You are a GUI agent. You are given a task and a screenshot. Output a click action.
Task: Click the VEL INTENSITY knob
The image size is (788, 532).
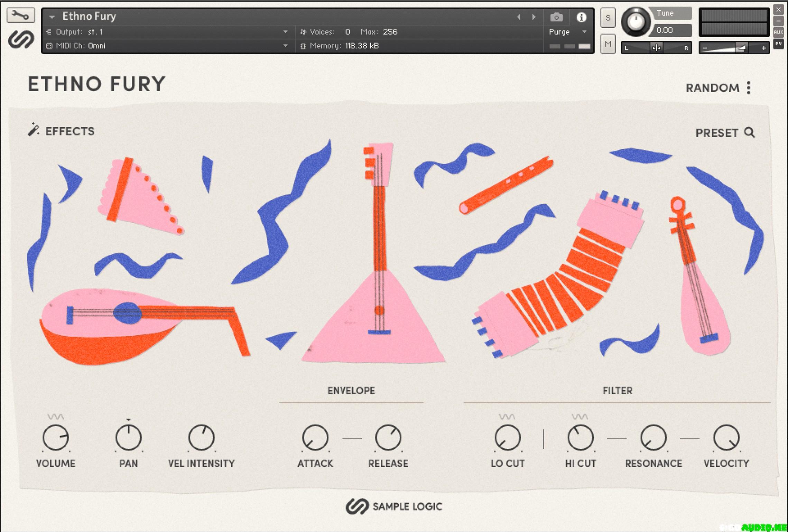click(202, 437)
